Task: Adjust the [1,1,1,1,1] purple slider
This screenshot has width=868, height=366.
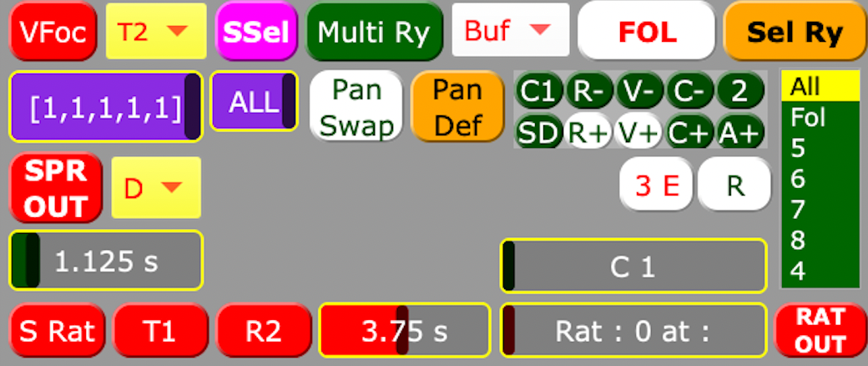Action: [106, 106]
